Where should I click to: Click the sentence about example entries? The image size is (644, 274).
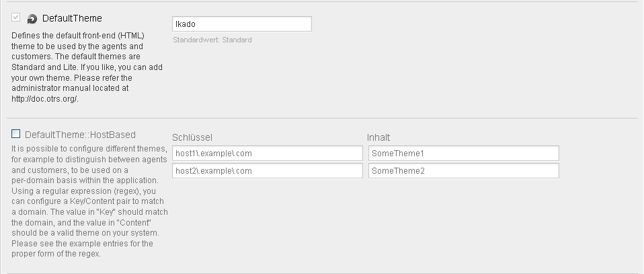(82, 248)
